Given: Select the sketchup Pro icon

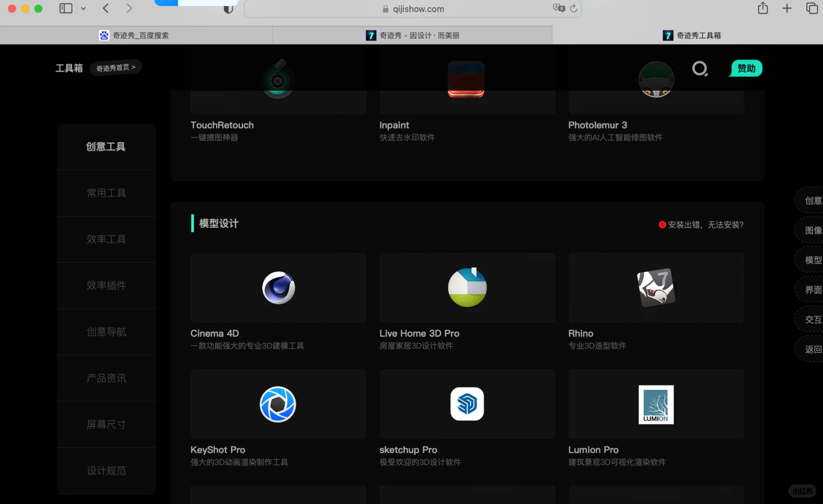Looking at the screenshot, I should [x=467, y=404].
